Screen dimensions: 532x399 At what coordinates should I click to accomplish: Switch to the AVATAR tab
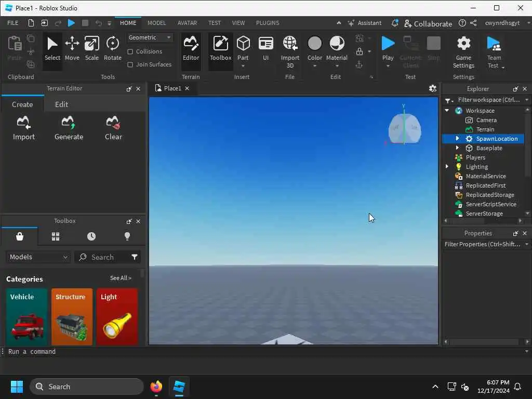pos(187,23)
